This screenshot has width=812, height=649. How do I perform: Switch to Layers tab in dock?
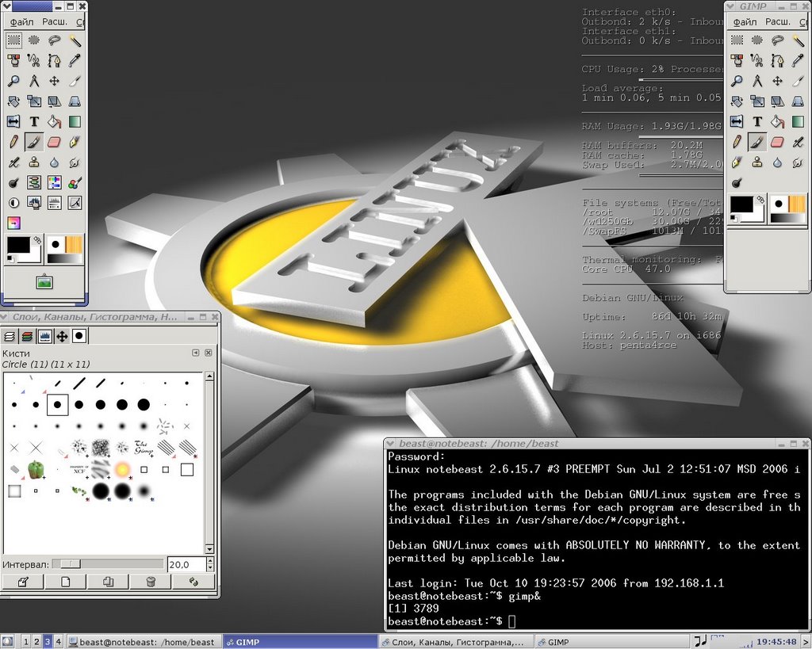pos(10,337)
